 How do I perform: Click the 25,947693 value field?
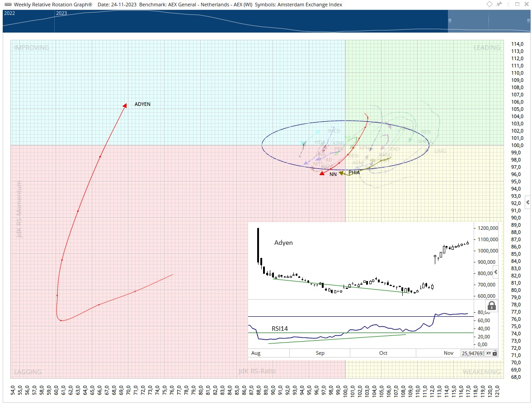[472, 353]
